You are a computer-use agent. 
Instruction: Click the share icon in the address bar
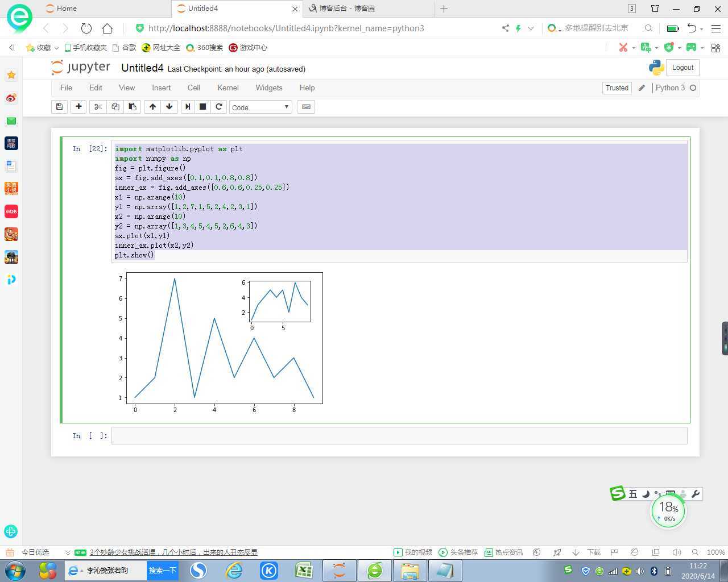coord(505,28)
